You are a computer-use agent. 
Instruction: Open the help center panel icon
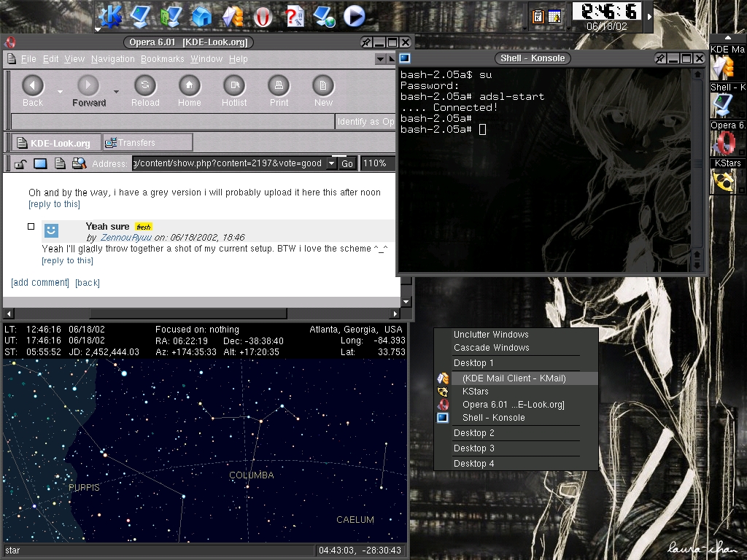click(x=294, y=16)
